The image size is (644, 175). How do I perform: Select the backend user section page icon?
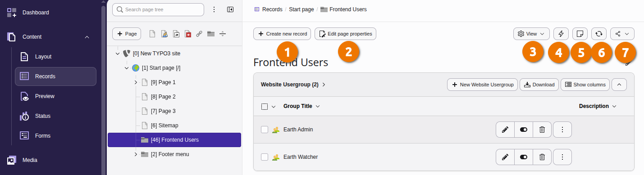point(164,34)
